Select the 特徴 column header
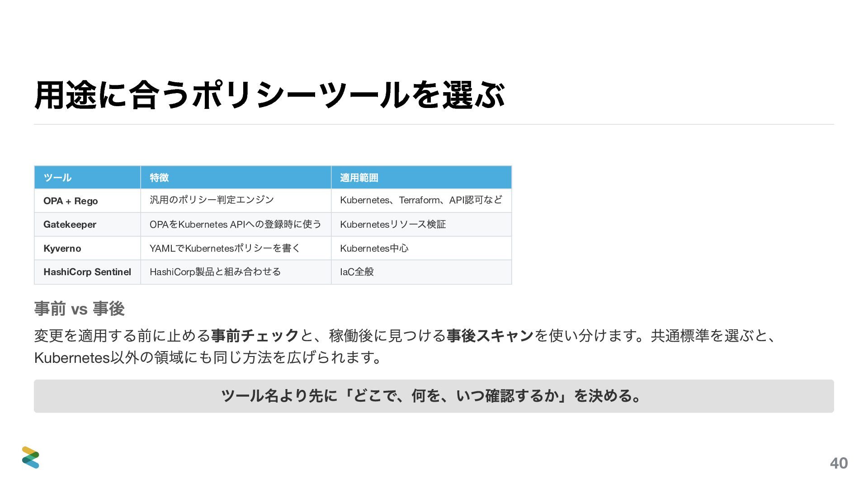 [x=236, y=178]
